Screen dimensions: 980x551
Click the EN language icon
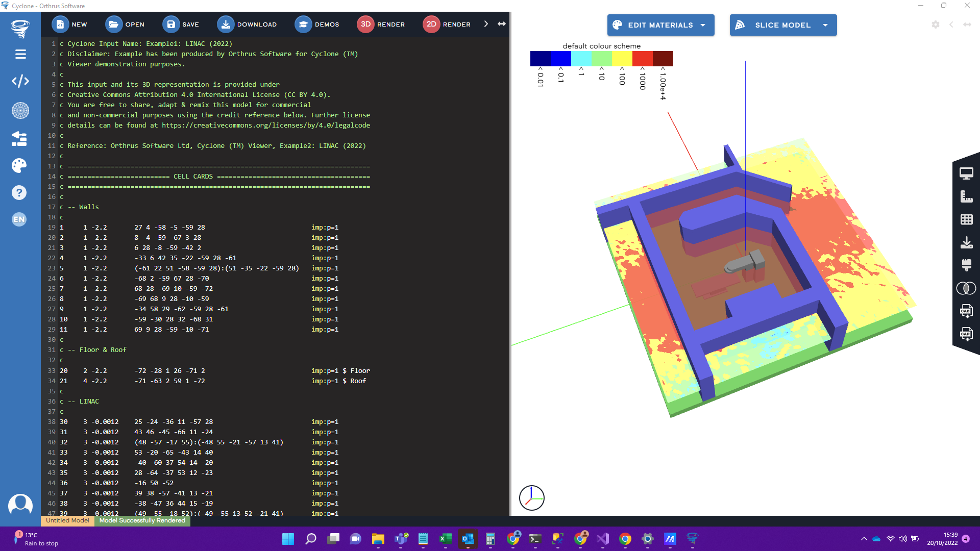[19, 219]
